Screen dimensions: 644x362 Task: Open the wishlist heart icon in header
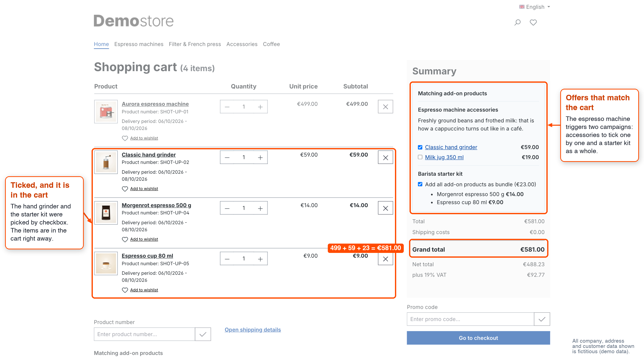point(533,23)
